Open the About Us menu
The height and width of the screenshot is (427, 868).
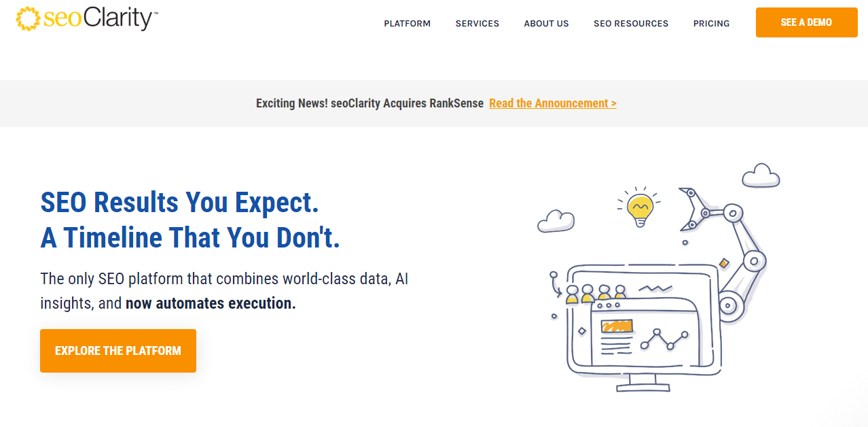pos(547,23)
